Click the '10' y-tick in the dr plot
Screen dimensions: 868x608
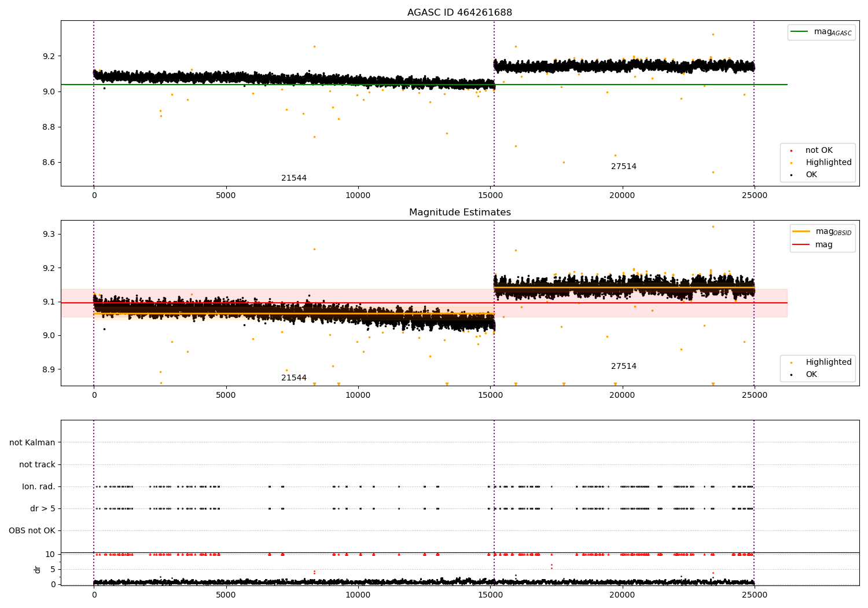(50, 555)
